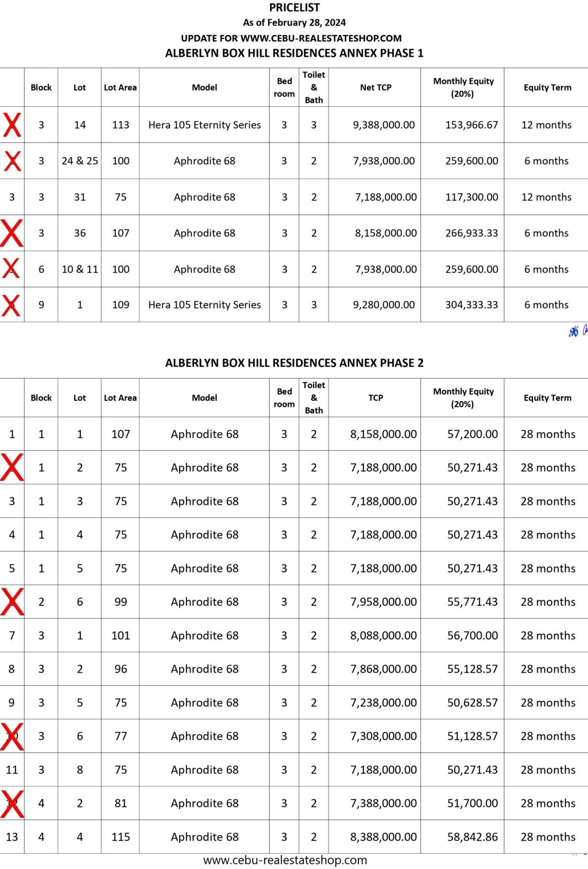The width and height of the screenshot is (588, 869).
Task: Click lot area 109 cell
Action: click(121, 304)
